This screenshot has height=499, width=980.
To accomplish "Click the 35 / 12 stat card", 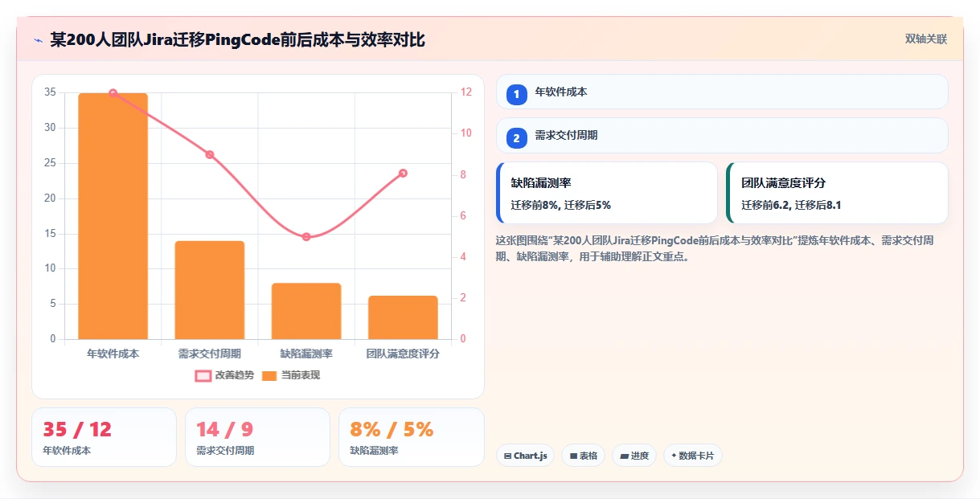I will 104,437.
